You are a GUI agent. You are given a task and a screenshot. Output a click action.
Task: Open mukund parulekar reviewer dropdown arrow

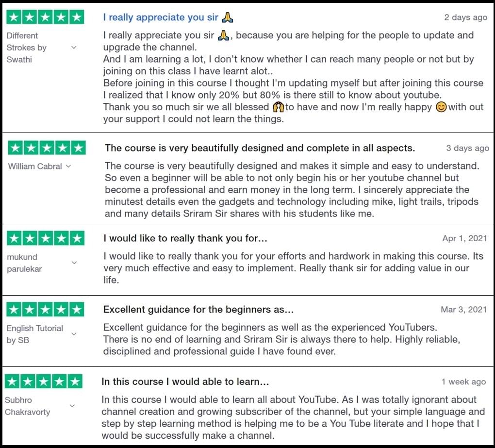(74, 263)
